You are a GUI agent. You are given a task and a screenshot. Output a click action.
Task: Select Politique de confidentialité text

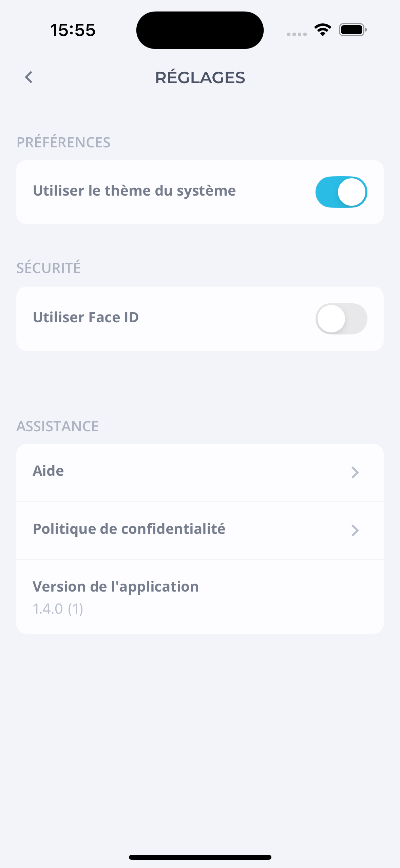click(129, 529)
